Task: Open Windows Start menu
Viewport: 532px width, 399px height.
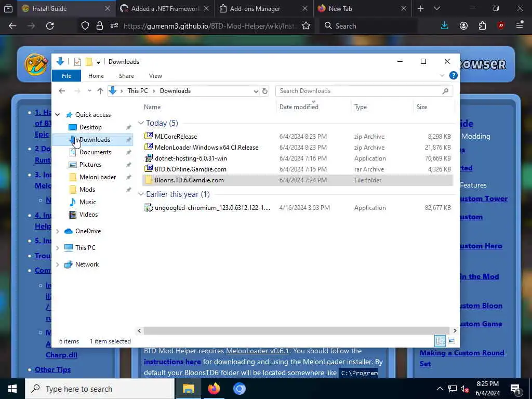Action: [12, 389]
